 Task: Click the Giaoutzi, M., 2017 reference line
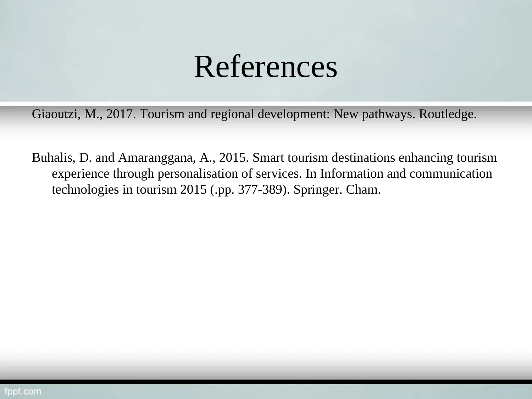254,114
